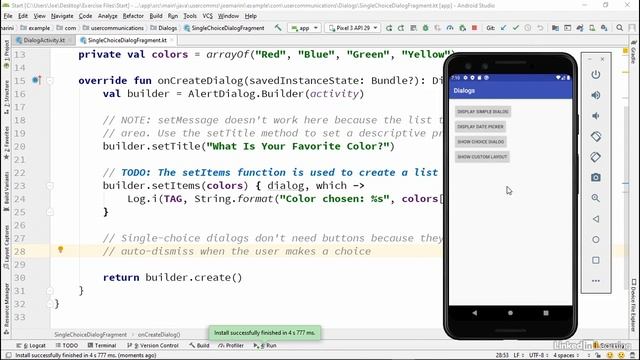The image size is (640, 360).
Task: Open the Profiler tool window
Action: click(231, 345)
